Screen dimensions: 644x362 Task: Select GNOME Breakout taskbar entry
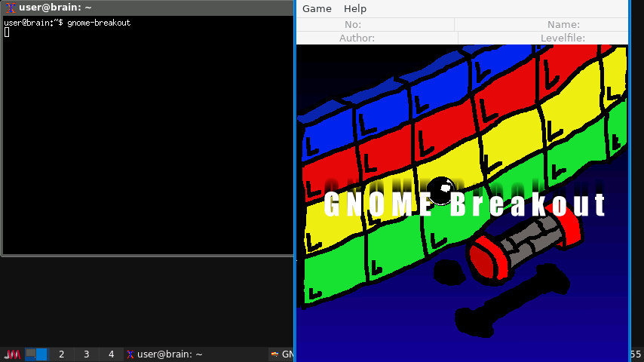[282, 354]
